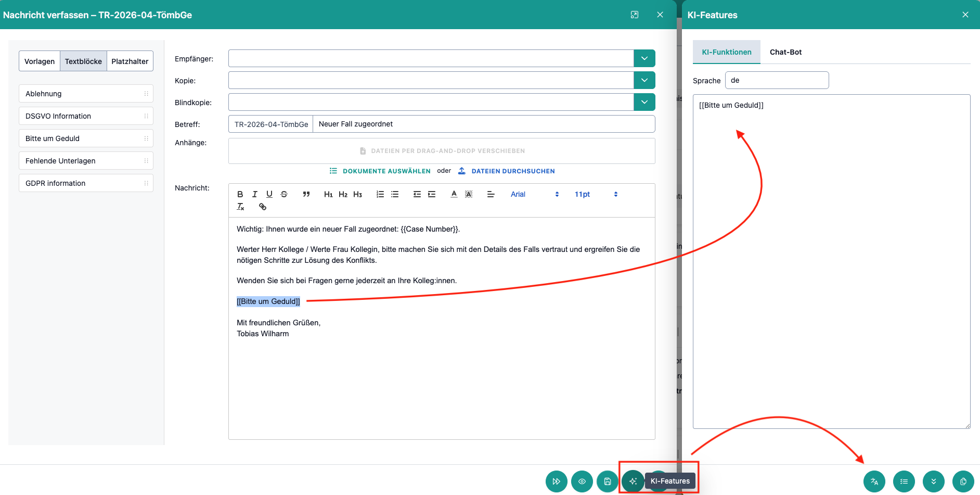Grab the drag handle of Ablehnung block
This screenshot has height=495, width=980.
coord(146,94)
